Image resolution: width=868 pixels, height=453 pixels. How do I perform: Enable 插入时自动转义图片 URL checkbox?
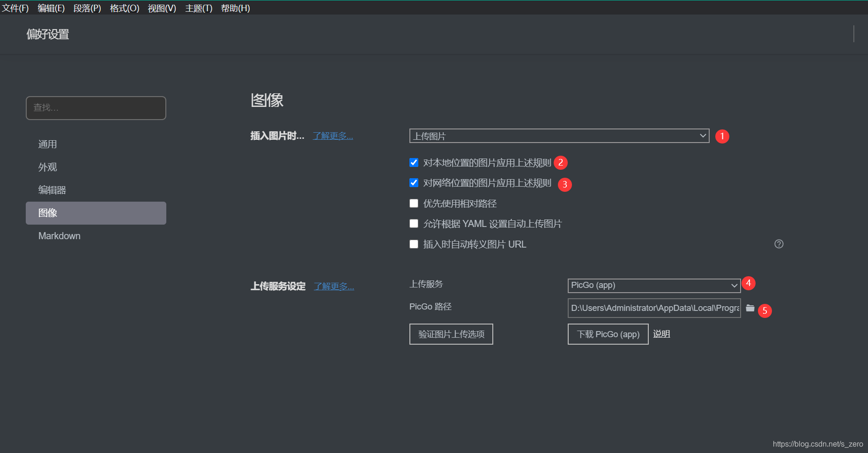(414, 244)
